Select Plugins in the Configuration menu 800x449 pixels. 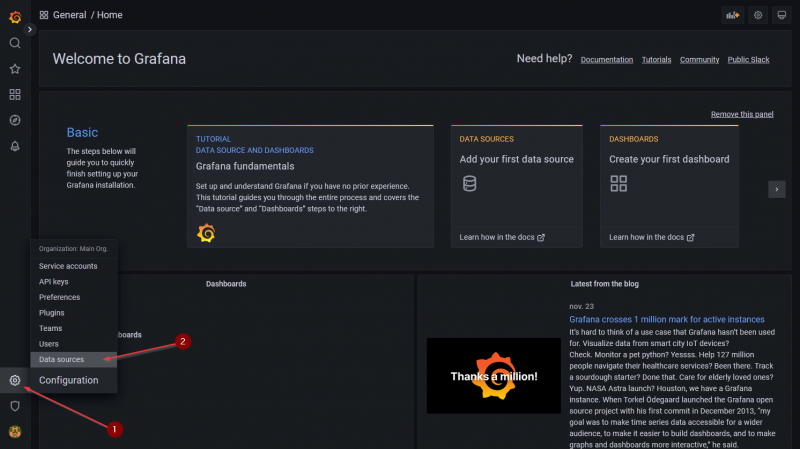tap(53, 313)
